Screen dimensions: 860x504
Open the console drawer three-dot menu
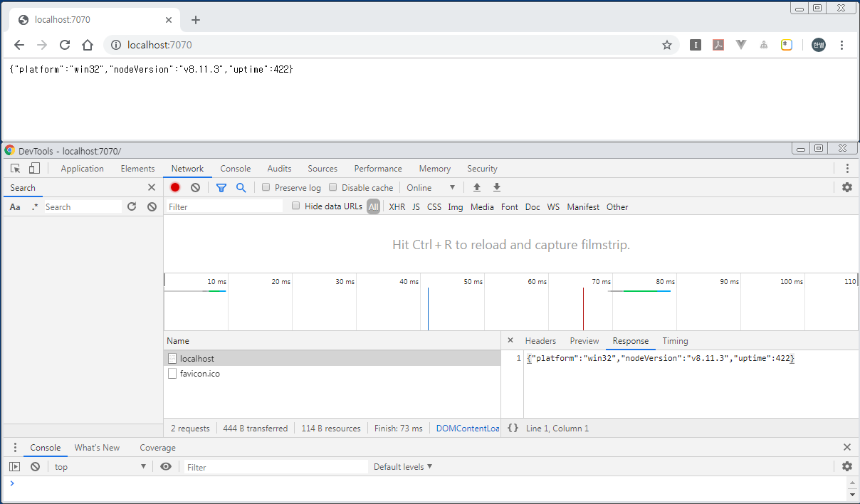coord(16,448)
